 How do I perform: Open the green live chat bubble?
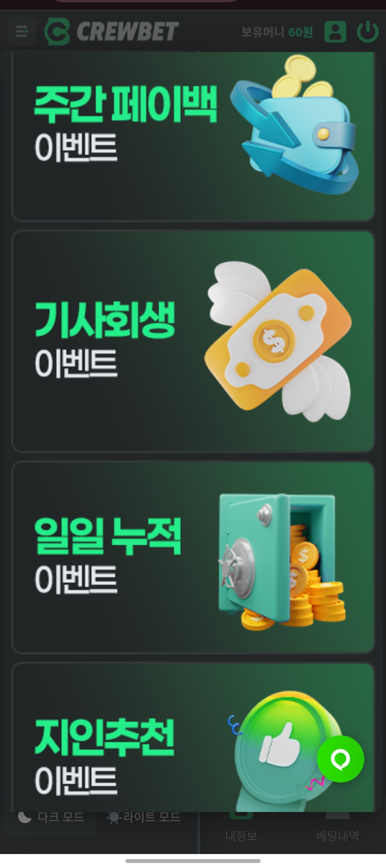340,759
